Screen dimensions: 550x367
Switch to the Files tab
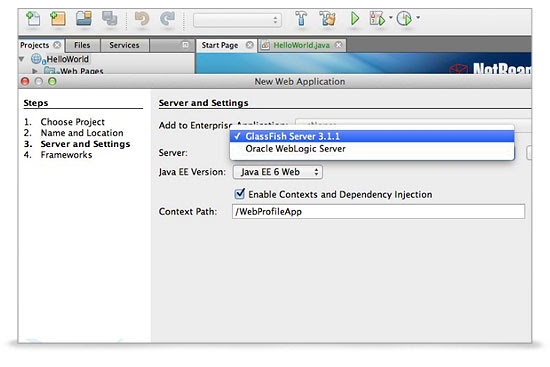pyautogui.click(x=82, y=45)
